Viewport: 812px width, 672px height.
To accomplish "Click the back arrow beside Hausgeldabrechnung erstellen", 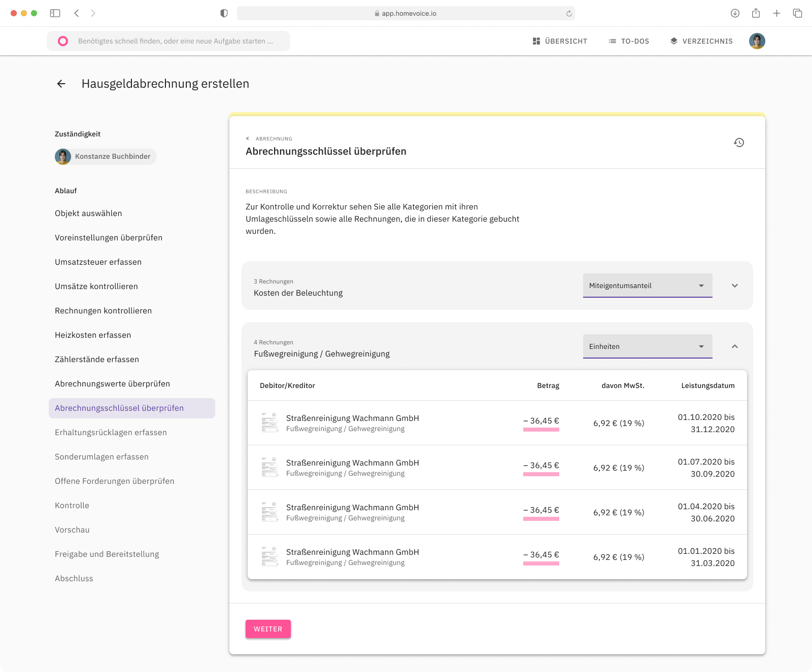I will pyautogui.click(x=61, y=84).
